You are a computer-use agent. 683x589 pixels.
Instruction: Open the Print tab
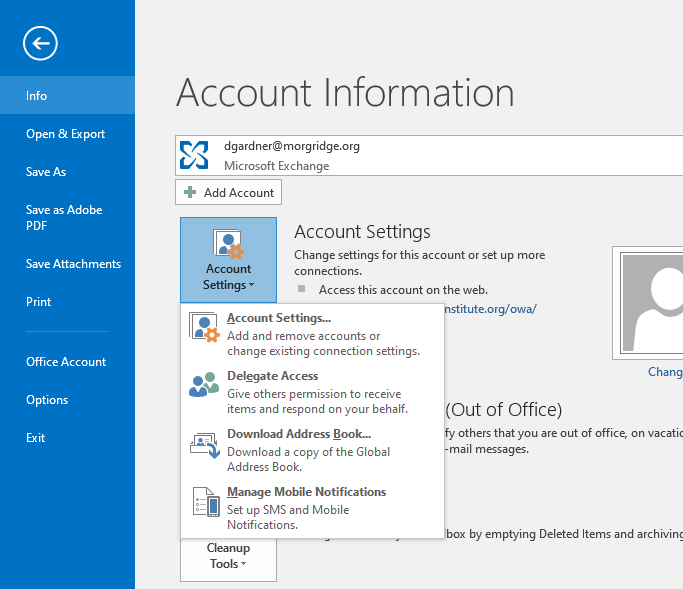click(x=68, y=301)
